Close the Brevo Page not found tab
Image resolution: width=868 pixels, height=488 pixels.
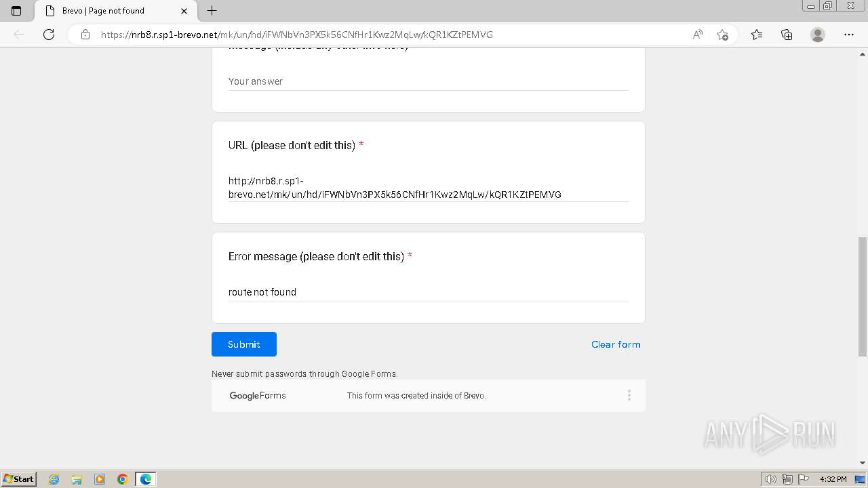[x=184, y=11]
